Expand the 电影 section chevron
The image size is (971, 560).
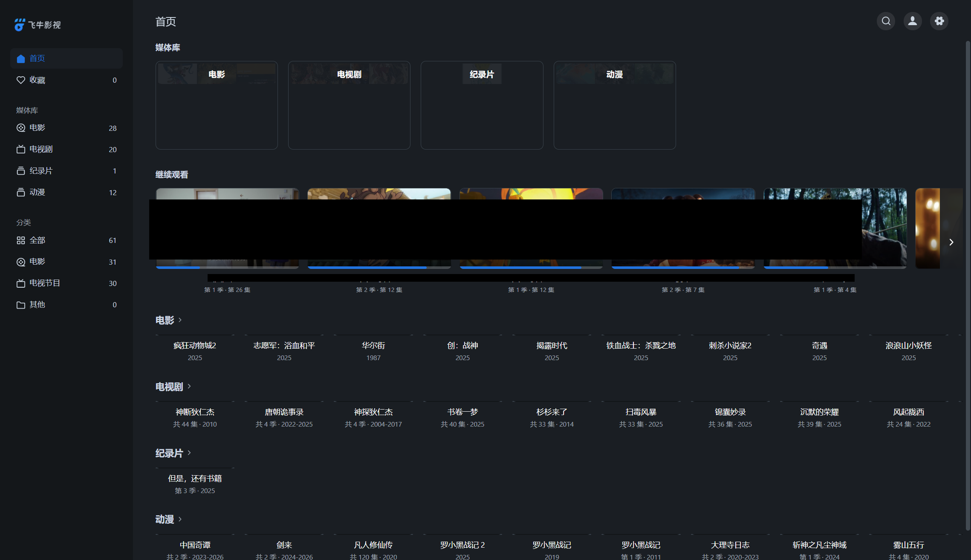click(180, 320)
